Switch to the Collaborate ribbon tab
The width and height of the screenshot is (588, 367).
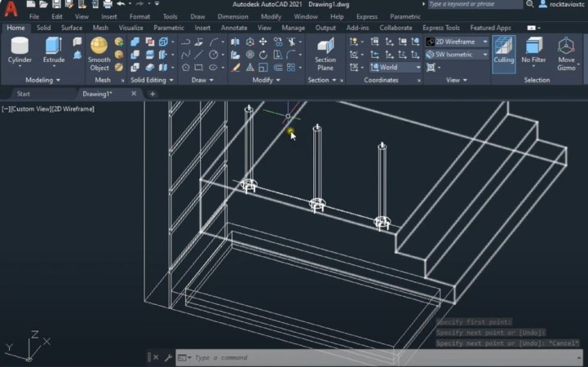396,28
